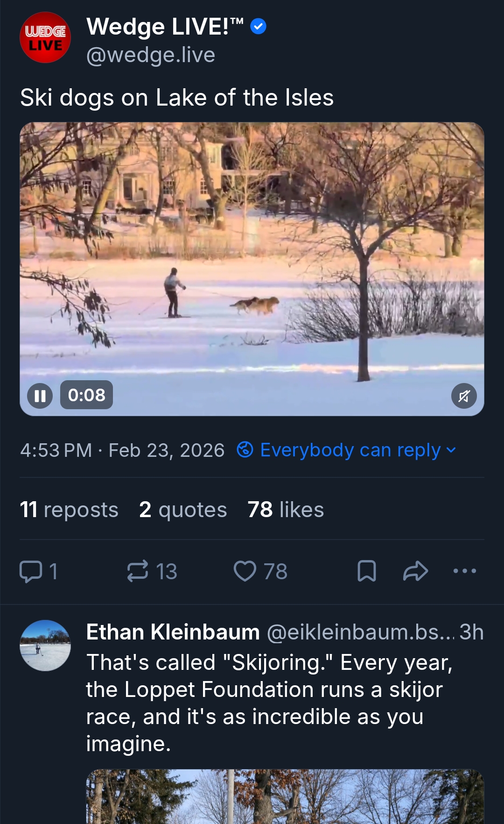Share the post via arrow icon
This screenshot has width=504, height=824.
coord(415,571)
